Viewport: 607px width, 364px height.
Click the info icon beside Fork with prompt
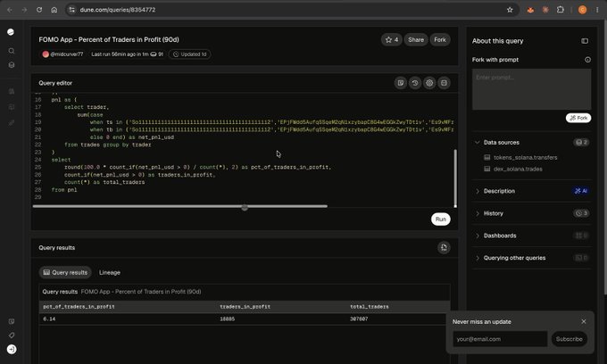click(x=587, y=60)
